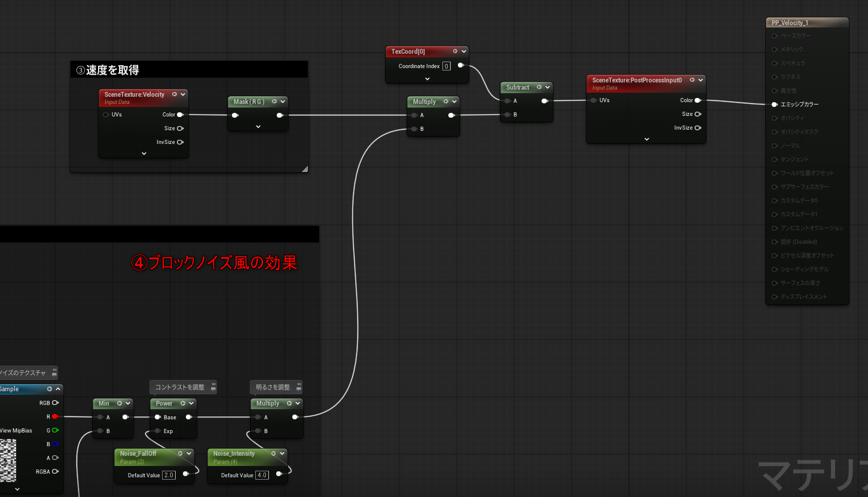The width and height of the screenshot is (868, 497).
Task: Click the ④ブロックノイズ風の効果 comment title
Action: (x=214, y=263)
